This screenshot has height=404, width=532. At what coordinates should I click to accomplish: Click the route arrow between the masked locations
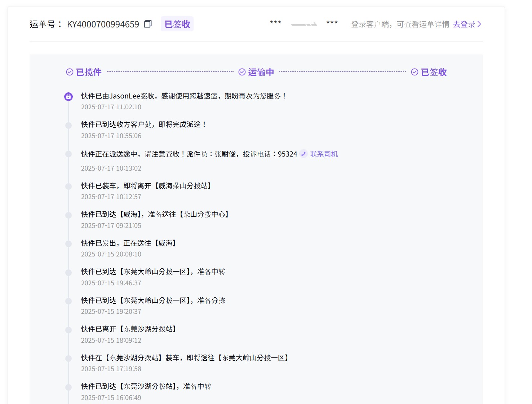304,24
